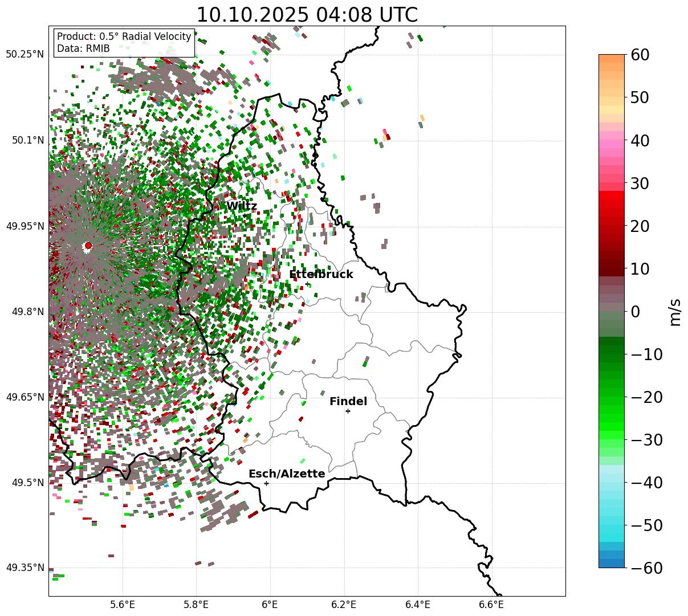
Task: Click the 50.1°N latitude label
Action: click(27, 140)
